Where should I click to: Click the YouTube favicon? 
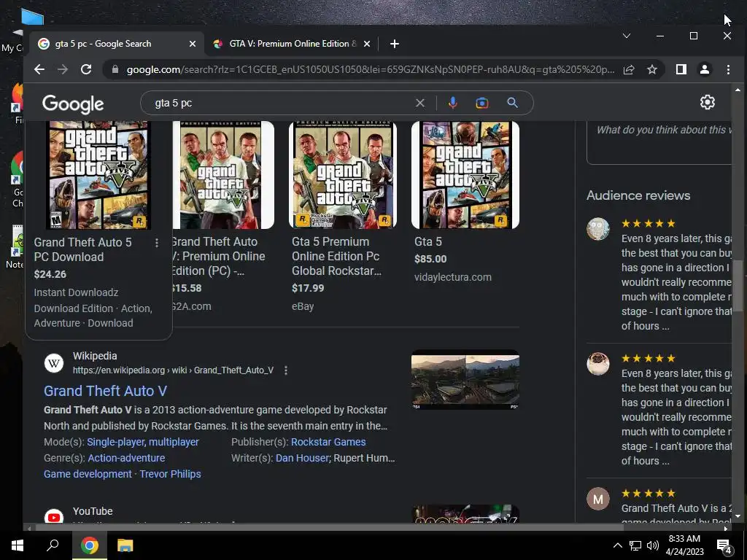(54, 517)
